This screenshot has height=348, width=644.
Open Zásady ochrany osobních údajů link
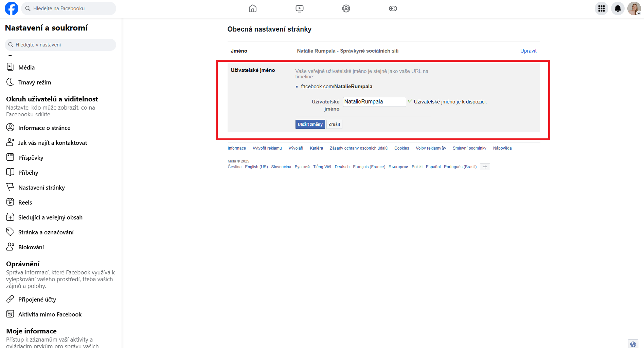pyautogui.click(x=359, y=148)
